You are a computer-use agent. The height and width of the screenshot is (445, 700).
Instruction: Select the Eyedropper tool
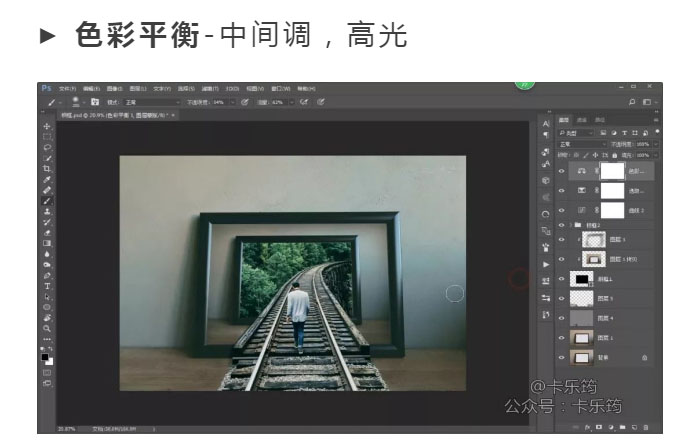[x=47, y=179]
